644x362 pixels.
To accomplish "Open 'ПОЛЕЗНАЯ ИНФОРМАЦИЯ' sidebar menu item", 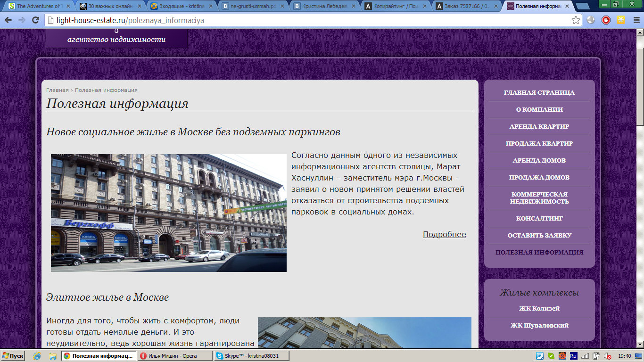I will (539, 252).
